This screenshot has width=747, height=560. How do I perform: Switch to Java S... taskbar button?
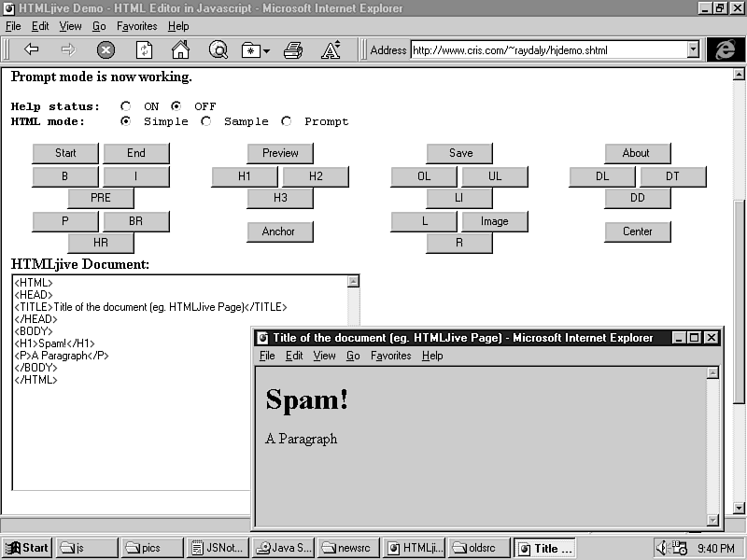click(x=283, y=548)
